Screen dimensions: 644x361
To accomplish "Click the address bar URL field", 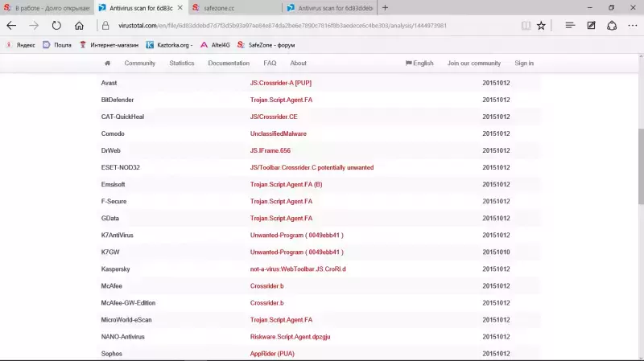I will pyautogui.click(x=283, y=26).
